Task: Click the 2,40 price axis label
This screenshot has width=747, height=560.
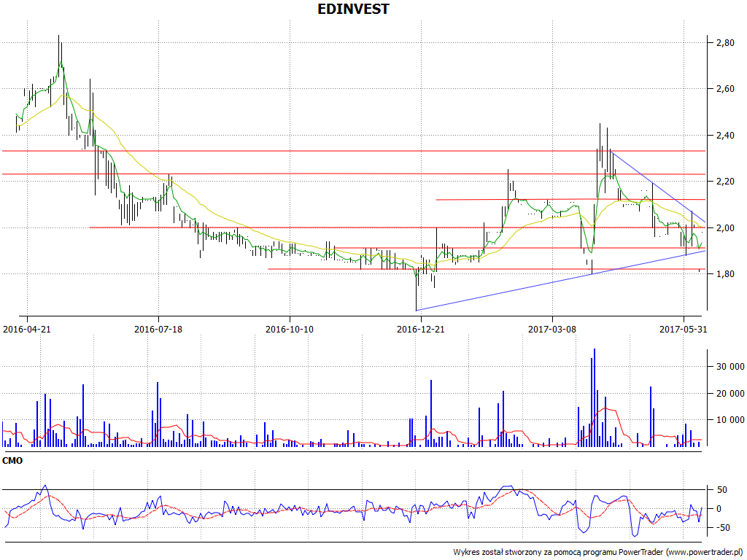Action: 725,136
